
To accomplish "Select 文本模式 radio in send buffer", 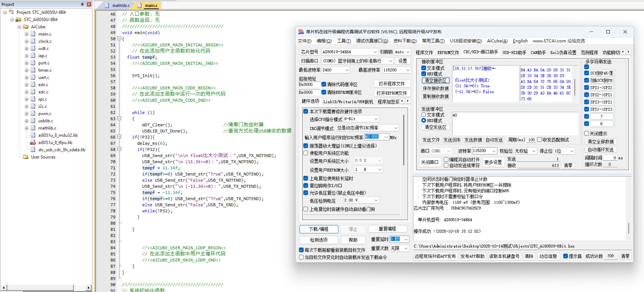I will [424, 115].
